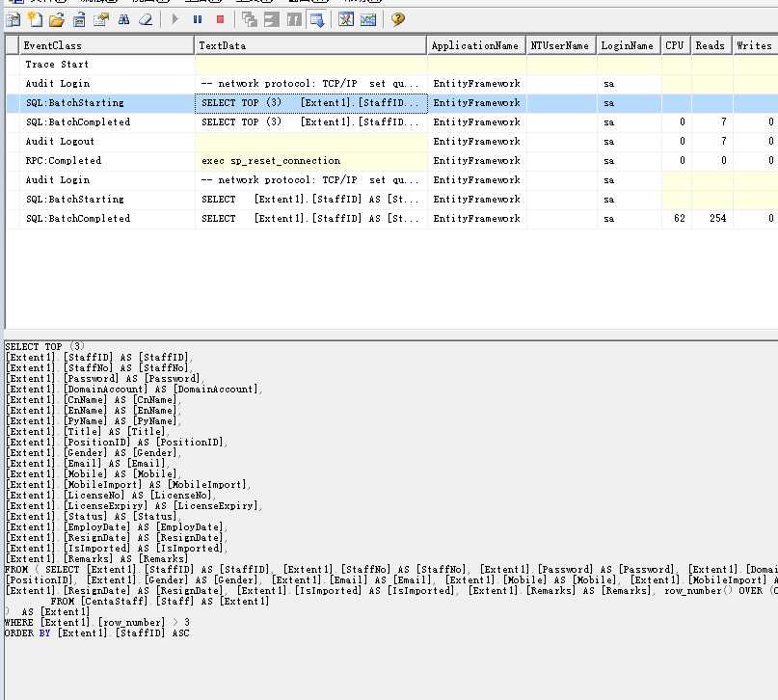Select the Audit Logout event row
The image size is (778, 700).
[391, 142]
